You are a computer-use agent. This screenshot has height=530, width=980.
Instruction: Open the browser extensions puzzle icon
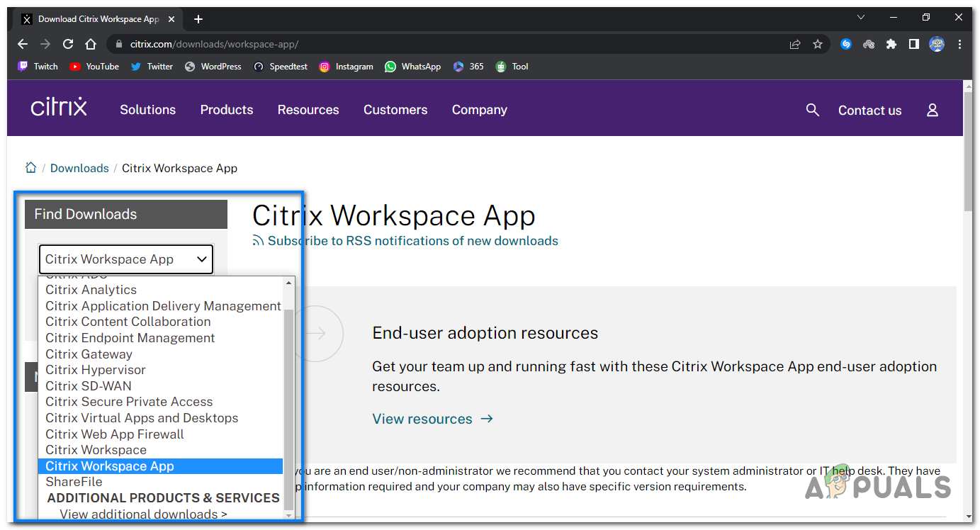coord(891,44)
